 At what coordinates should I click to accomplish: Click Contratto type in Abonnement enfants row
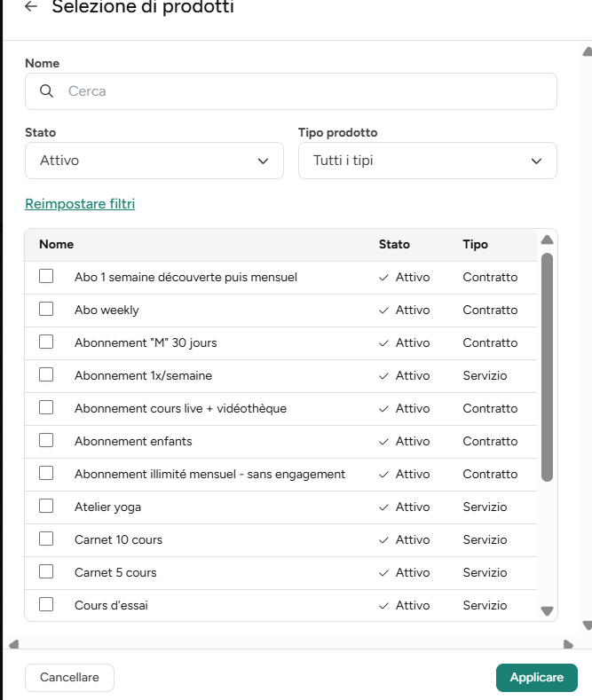point(490,441)
